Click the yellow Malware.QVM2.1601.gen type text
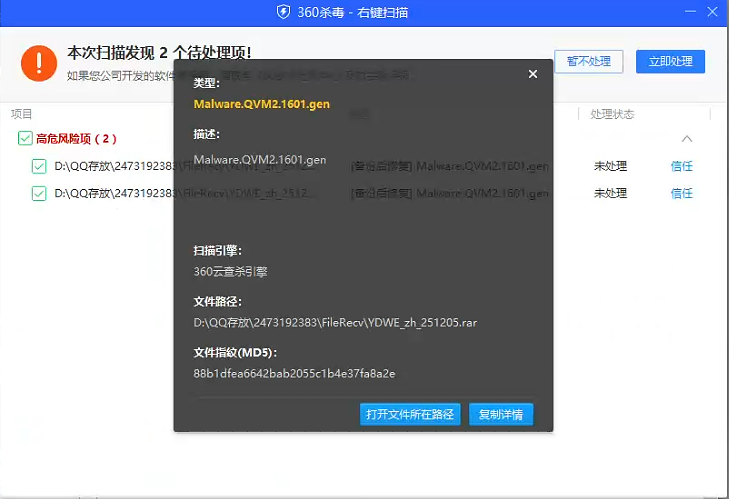Image resolution: width=729 pixels, height=499 pixels. [x=262, y=104]
